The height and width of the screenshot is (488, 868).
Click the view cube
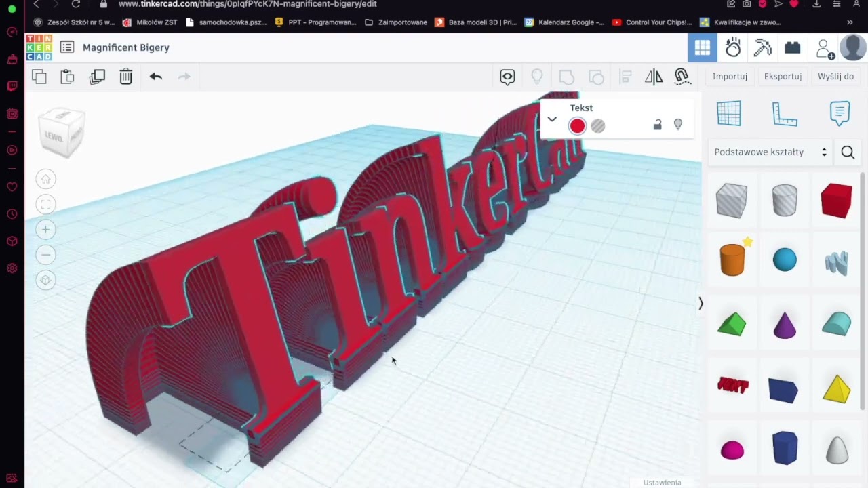coord(62,133)
